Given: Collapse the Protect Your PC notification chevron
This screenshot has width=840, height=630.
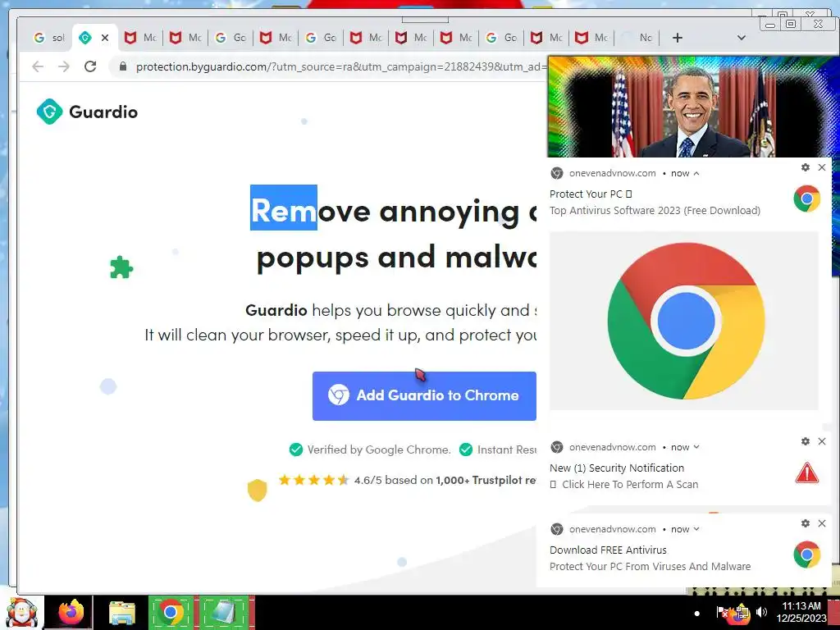Looking at the screenshot, I should point(696,174).
